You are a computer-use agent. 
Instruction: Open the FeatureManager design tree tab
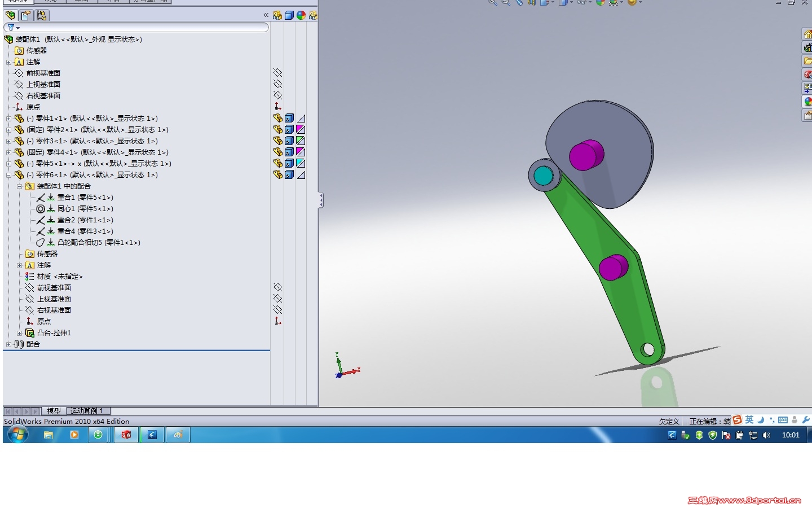pyautogui.click(x=10, y=15)
